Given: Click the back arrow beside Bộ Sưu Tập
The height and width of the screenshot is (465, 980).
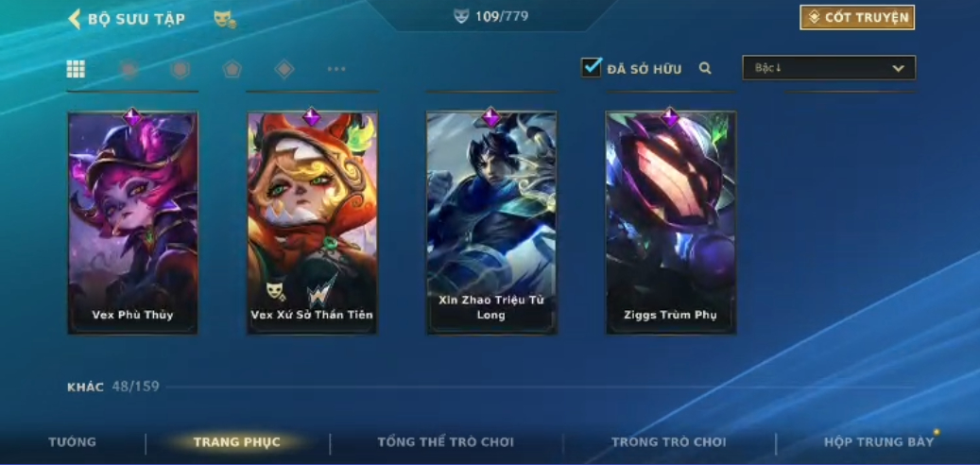Looking at the screenshot, I should coord(75,19).
